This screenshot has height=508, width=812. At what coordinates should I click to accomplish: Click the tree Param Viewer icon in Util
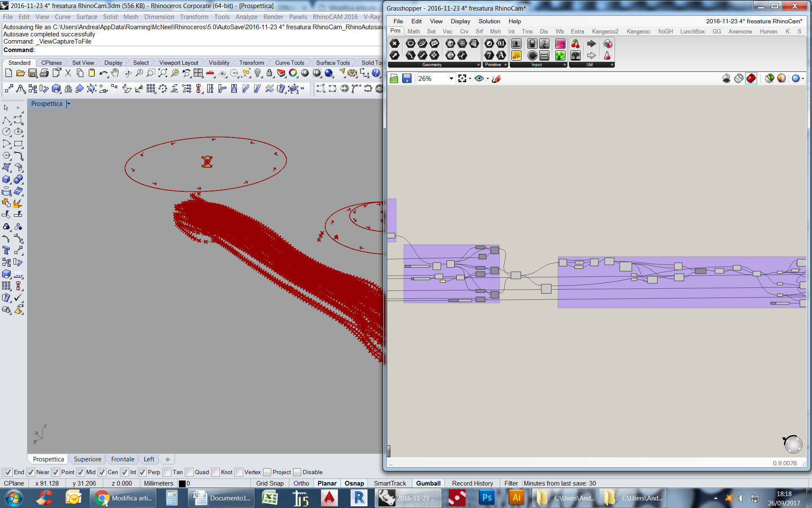pyautogui.click(x=575, y=55)
